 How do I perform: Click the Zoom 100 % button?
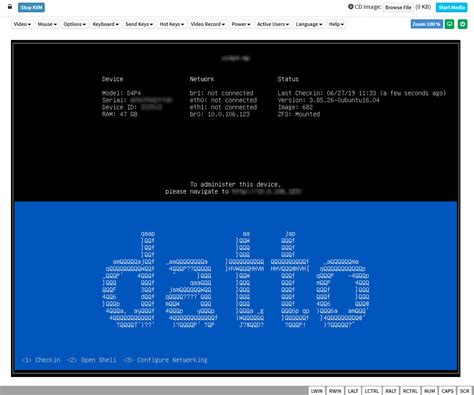point(427,24)
